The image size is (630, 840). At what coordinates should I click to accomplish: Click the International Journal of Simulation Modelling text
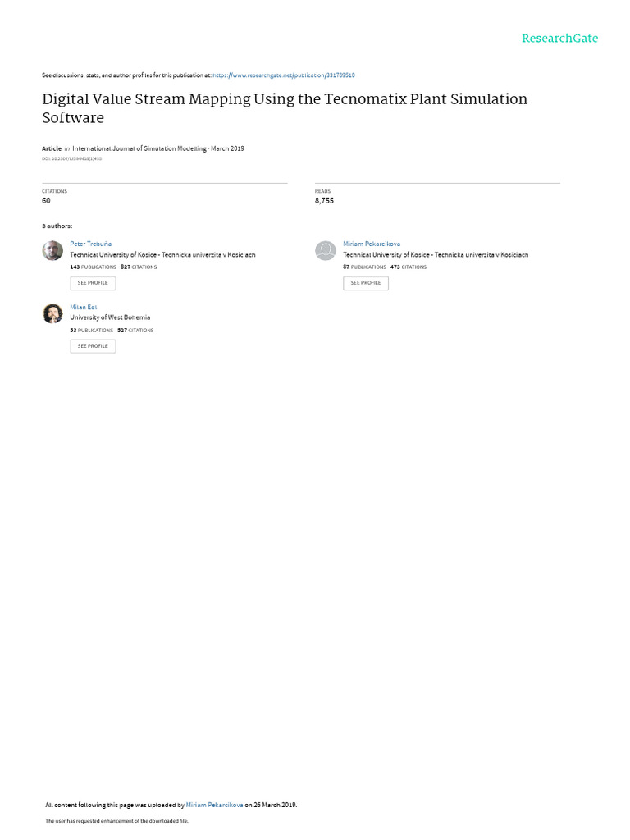[x=139, y=148]
